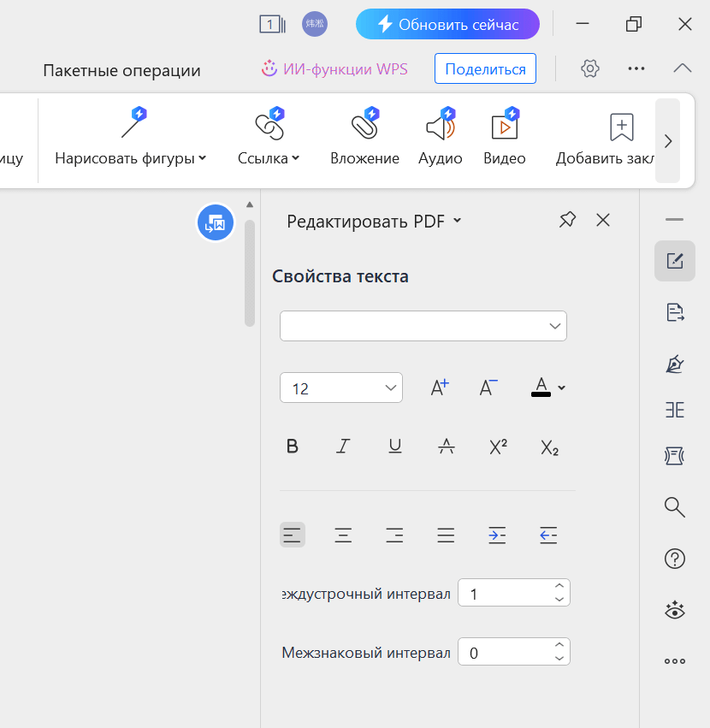
Task: Expand the Редактировать PDF panel dropdown
Action: tap(457, 220)
